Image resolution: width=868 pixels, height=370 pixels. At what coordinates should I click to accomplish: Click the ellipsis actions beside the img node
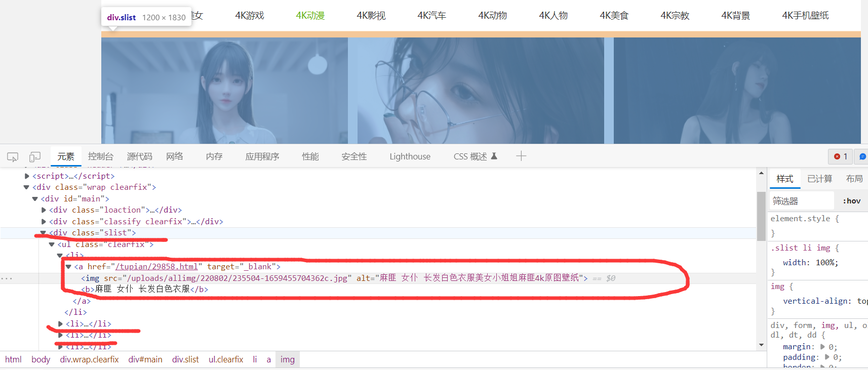[7, 278]
